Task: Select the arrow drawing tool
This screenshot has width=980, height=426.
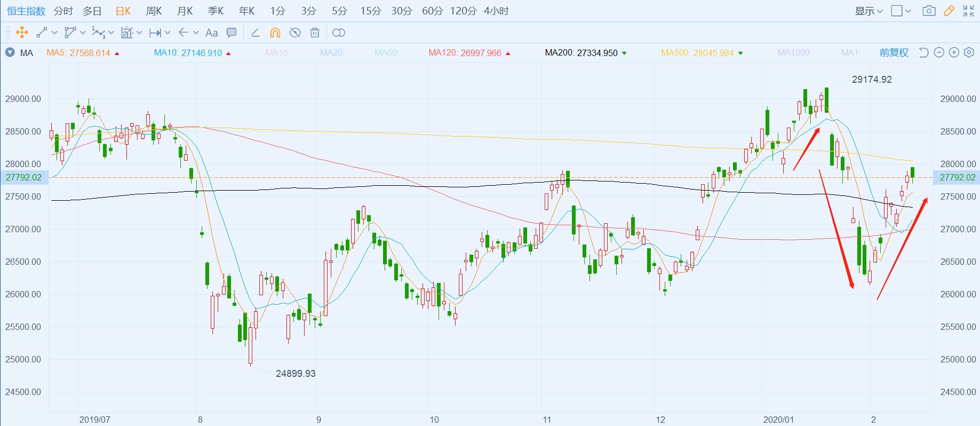Action: click(x=184, y=33)
